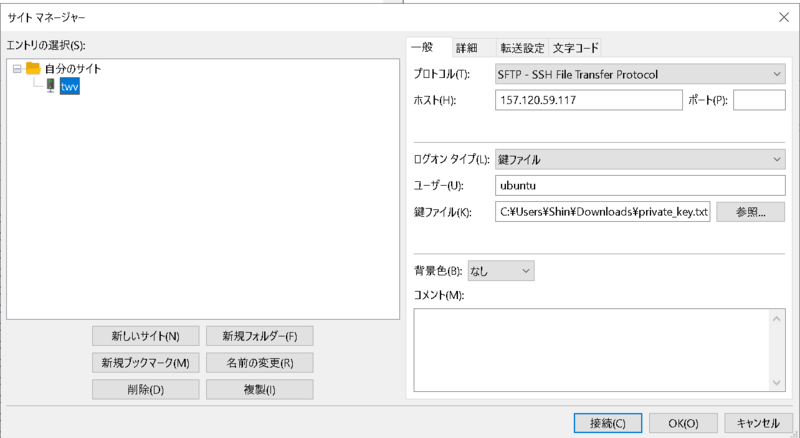Image resolution: width=800 pixels, height=438 pixels.
Task: Collapse the 自分のサイト tree node
Action: 17,68
